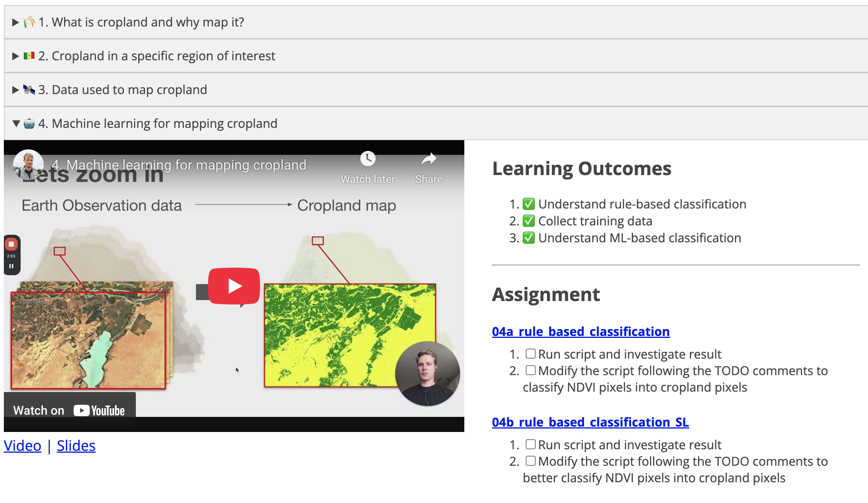The height and width of the screenshot is (503, 868).
Task: Click the green-yellow cropland map in video
Action: [x=350, y=335]
